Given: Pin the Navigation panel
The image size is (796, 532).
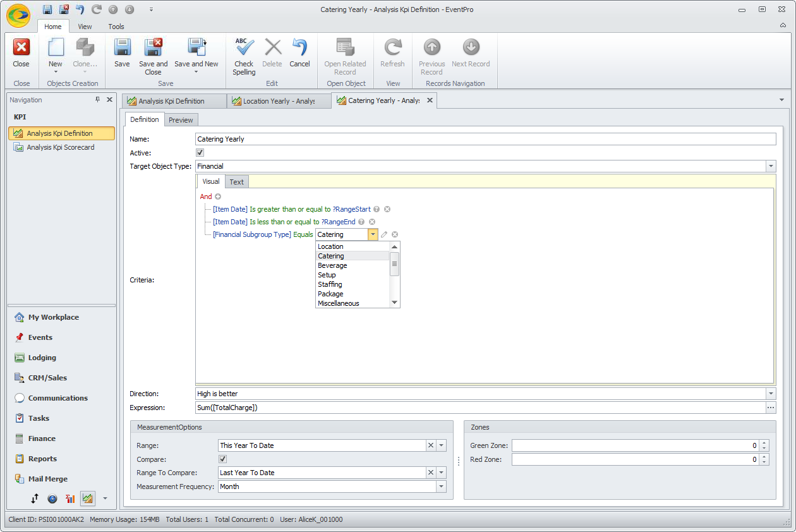Looking at the screenshot, I should pos(98,100).
